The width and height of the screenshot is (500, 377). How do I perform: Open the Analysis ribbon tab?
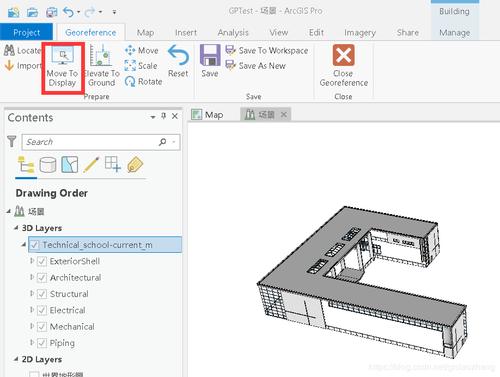click(233, 32)
